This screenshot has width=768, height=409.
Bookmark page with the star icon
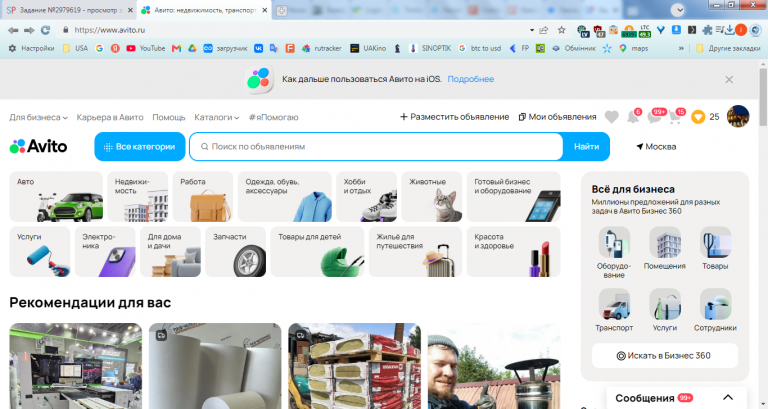click(x=561, y=30)
